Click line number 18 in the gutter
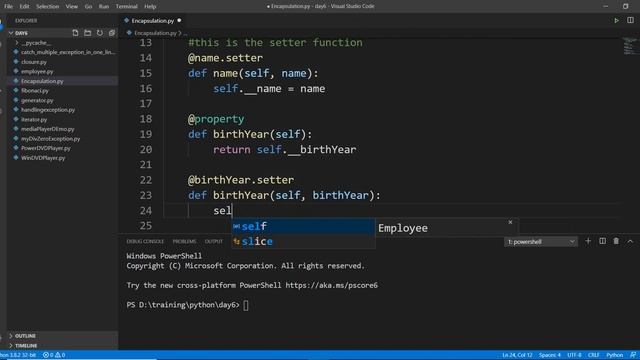The height and width of the screenshot is (360, 640). click(146, 119)
